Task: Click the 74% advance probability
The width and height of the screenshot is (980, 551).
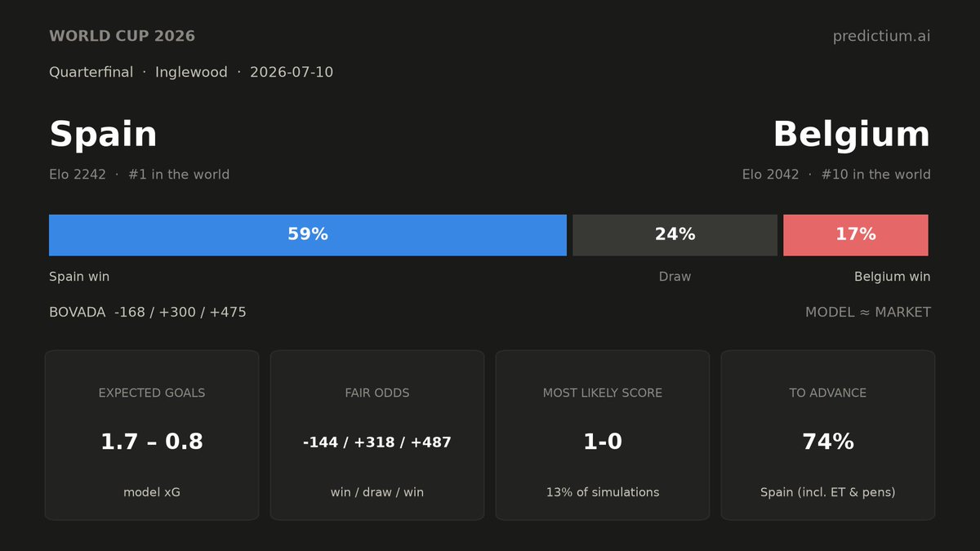Action: 828,442
